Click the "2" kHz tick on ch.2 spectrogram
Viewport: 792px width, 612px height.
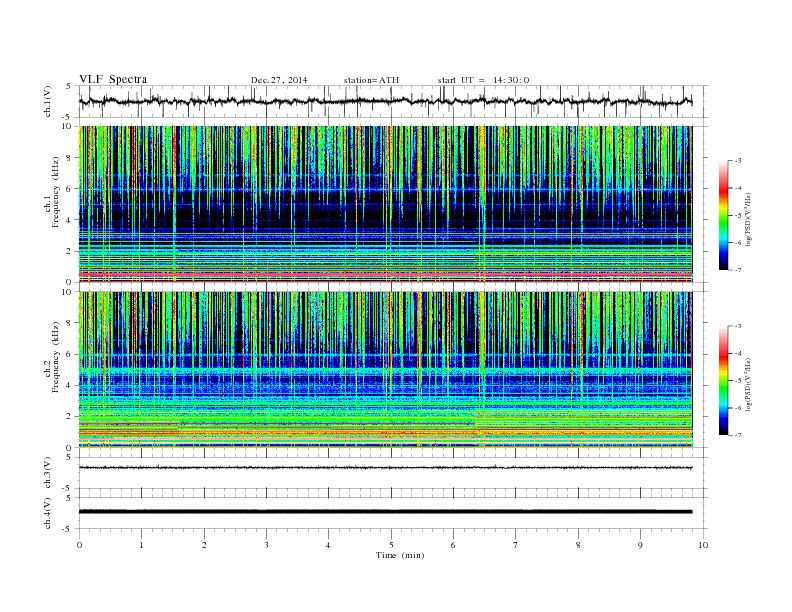click(70, 417)
